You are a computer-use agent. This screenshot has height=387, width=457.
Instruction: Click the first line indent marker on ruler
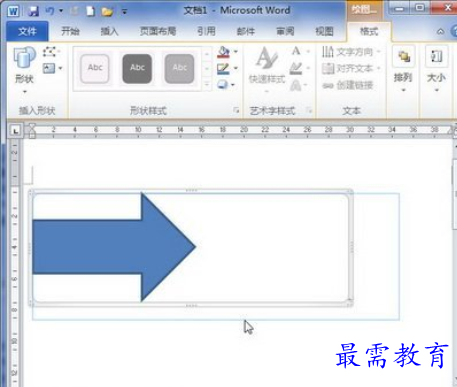(32, 126)
